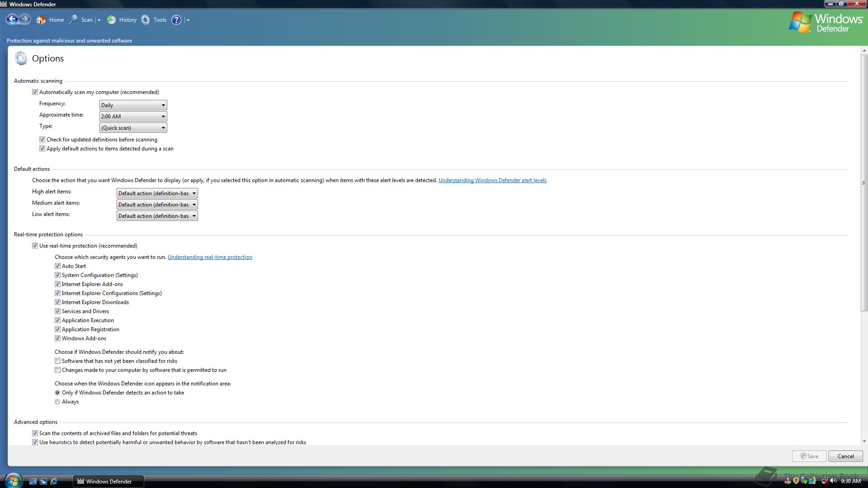Click the vertical scrollbar thumb
The height and width of the screenshot is (488, 868).
click(864, 183)
